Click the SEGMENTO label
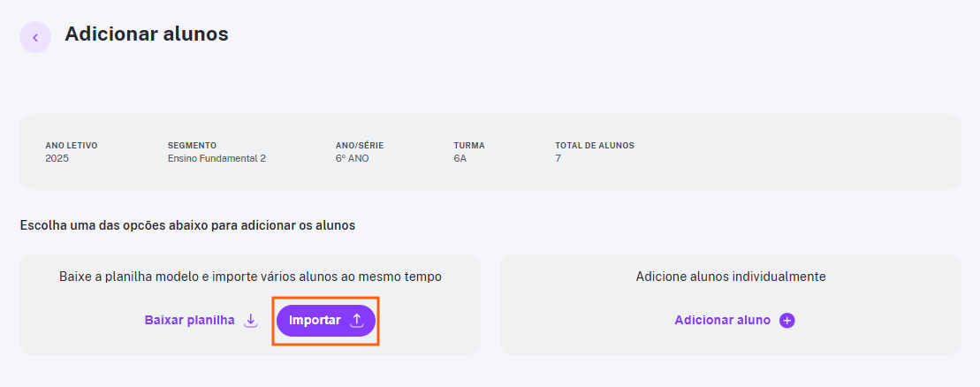Screen dimensions: 980x387 pyautogui.click(x=192, y=146)
